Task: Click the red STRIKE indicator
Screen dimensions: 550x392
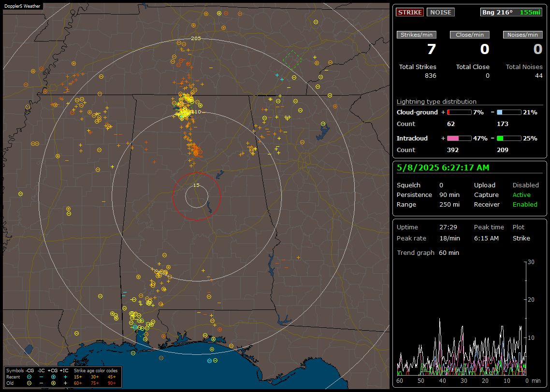Action: (410, 12)
